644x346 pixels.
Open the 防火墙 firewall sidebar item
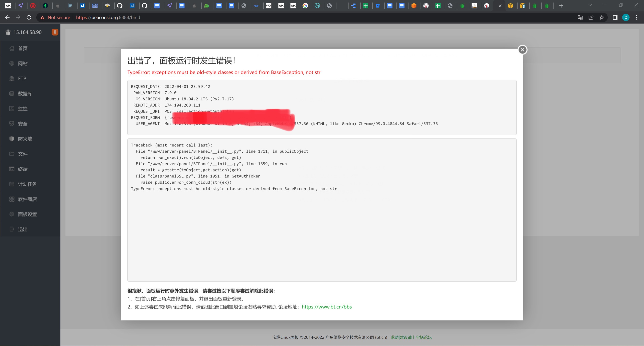[x=25, y=139]
